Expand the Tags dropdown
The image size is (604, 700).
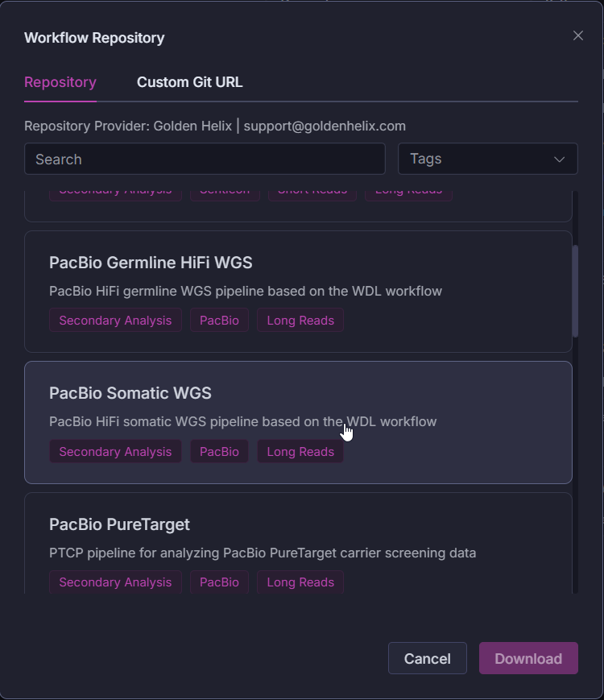coord(487,159)
